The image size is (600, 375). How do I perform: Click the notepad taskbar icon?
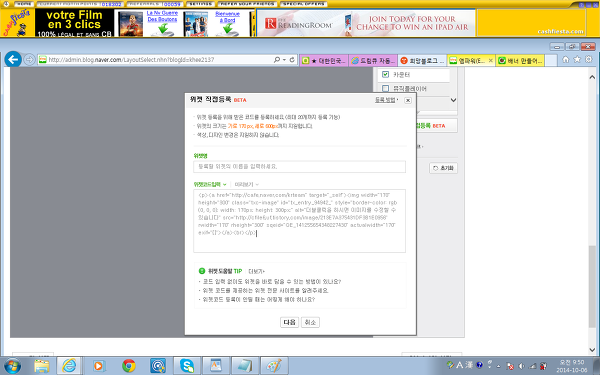click(245, 366)
